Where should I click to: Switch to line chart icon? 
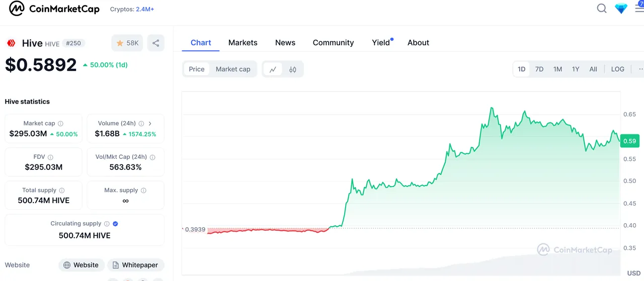click(273, 69)
